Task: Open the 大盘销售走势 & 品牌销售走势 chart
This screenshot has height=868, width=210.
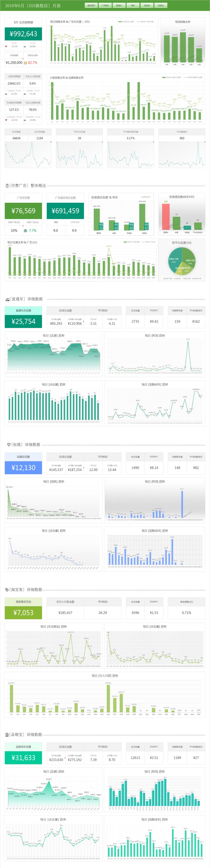Action: click(x=126, y=99)
